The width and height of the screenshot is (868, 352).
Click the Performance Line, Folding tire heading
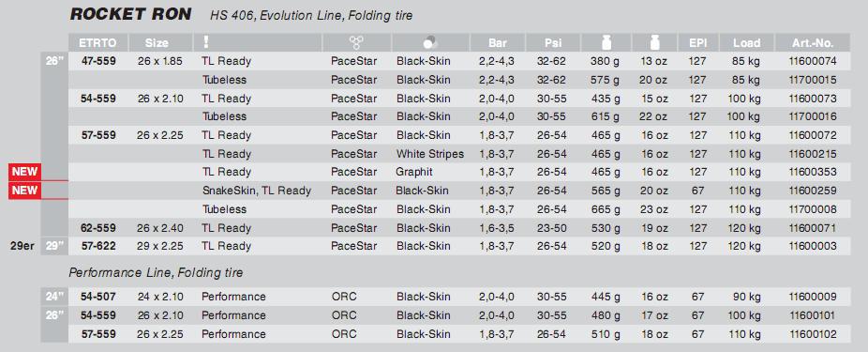(x=156, y=273)
